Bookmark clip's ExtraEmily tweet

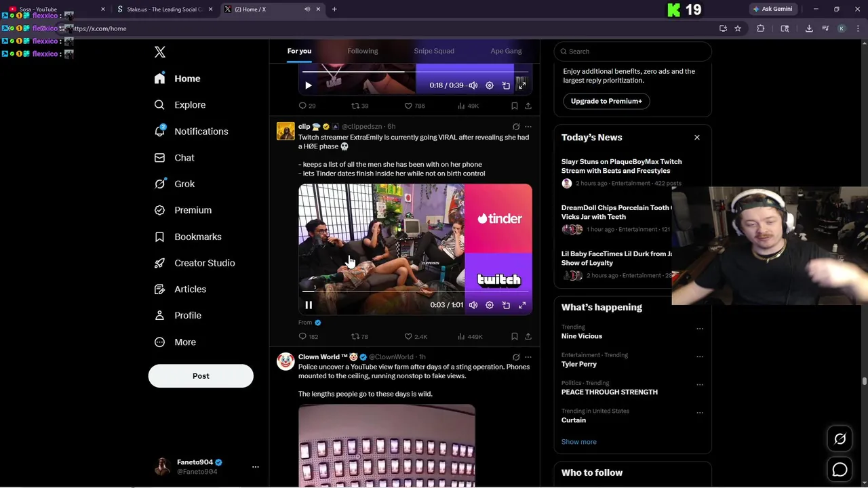[515, 336]
